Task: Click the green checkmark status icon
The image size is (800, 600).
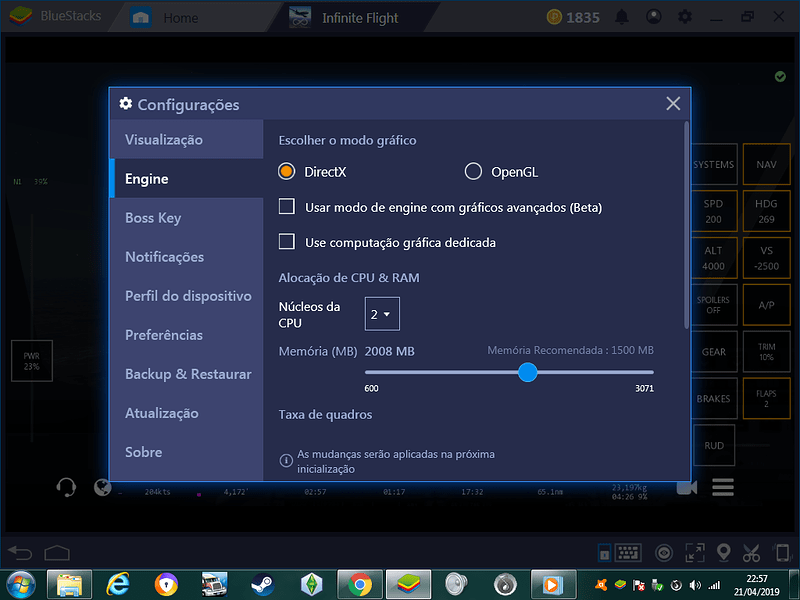Action: 780,77
